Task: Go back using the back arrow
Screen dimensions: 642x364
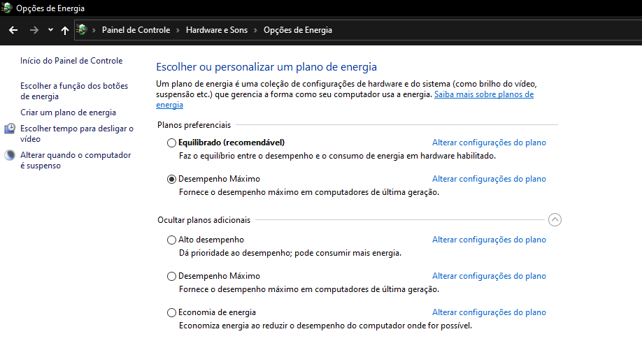Action: (x=13, y=30)
